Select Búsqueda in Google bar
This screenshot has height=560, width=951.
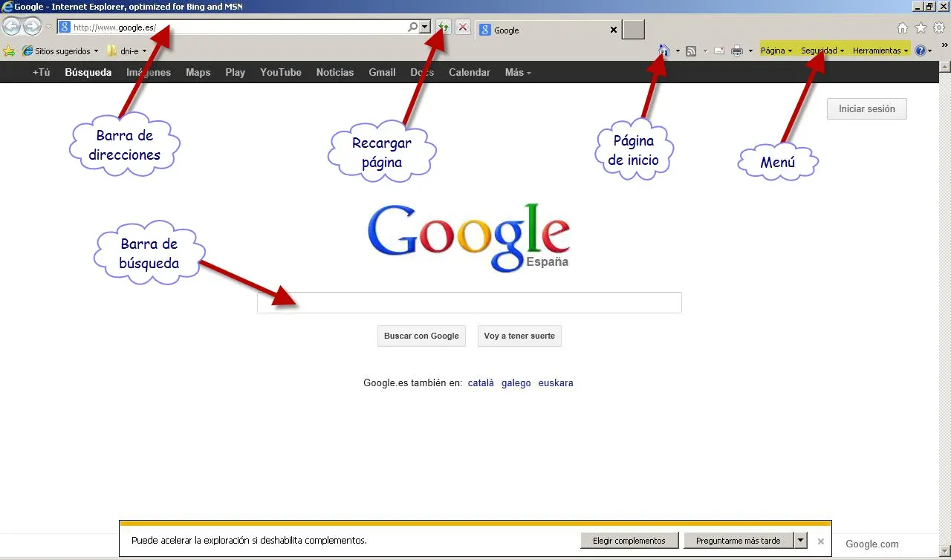(88, 72)
